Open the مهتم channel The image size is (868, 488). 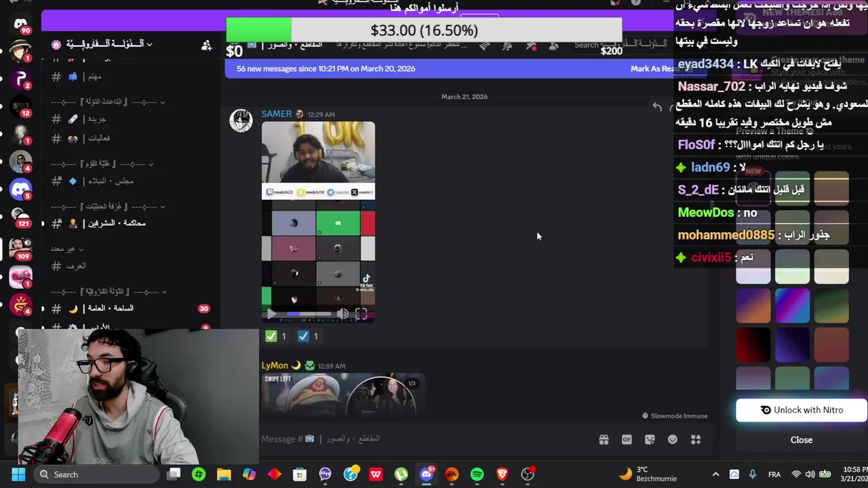129,77
